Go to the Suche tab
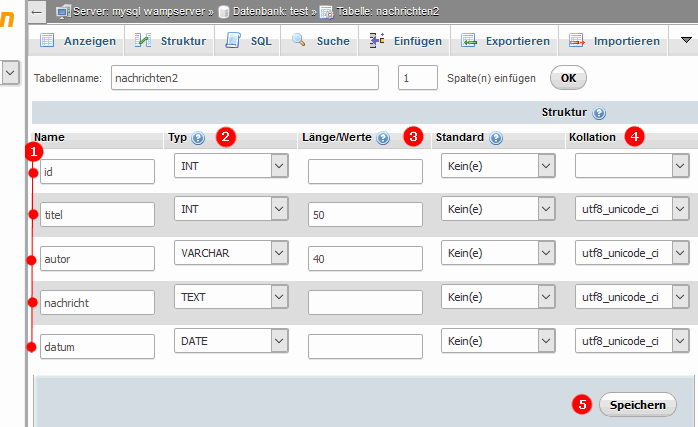698x427 pixels. click(x=320, y=41)
